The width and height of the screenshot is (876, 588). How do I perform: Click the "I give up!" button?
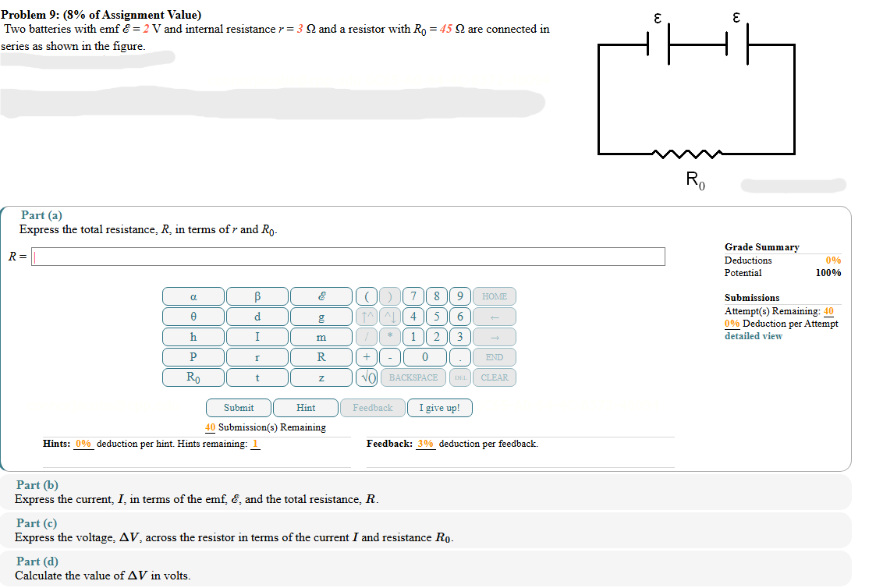tap(439, 407)
